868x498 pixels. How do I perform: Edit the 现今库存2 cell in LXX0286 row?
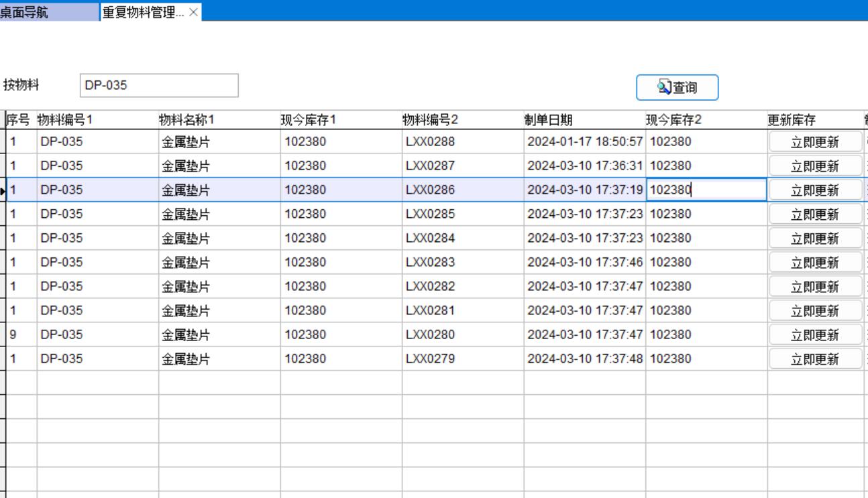coord(706,190)
